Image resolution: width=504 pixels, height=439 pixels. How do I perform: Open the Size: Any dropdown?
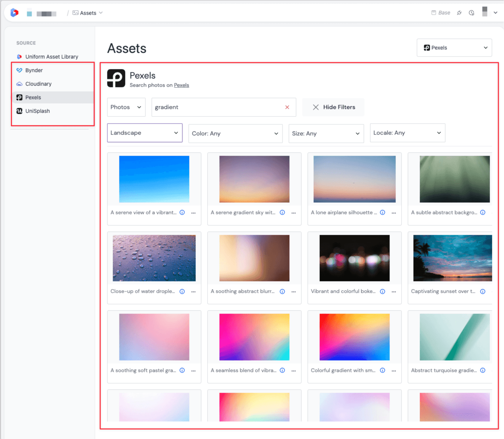pyautogui.click(x=326, y=133)
